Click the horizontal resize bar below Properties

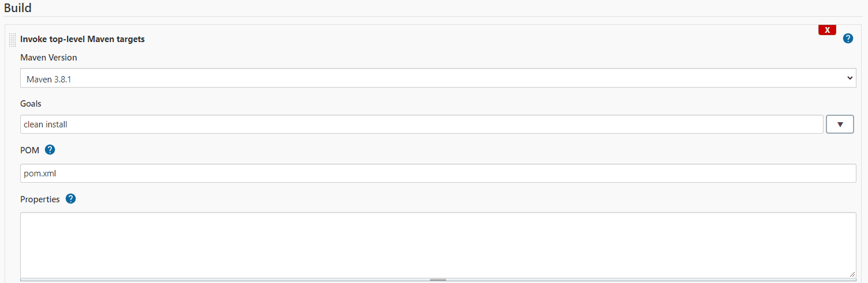click(438, 280)
